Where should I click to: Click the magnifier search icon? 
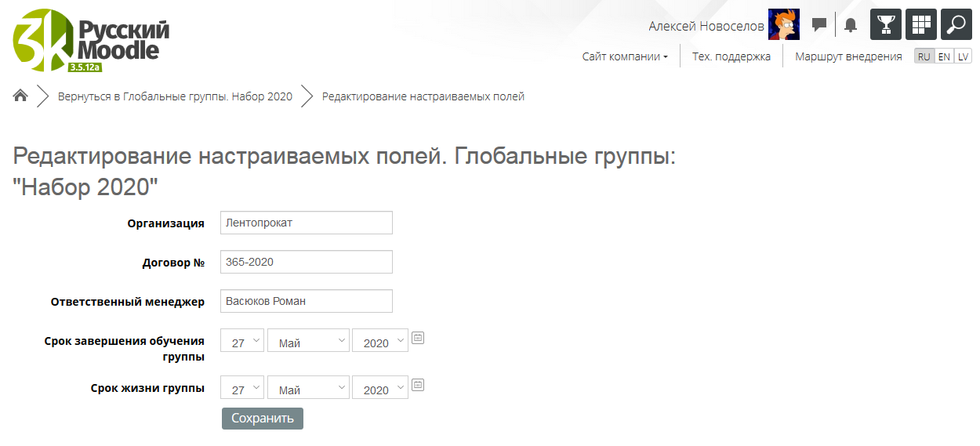point(956,24)
